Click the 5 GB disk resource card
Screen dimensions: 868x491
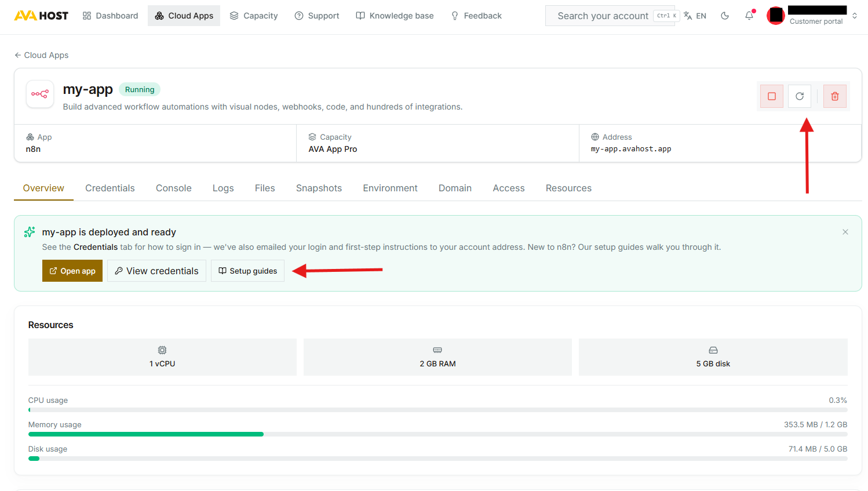(x=713, y=357)
